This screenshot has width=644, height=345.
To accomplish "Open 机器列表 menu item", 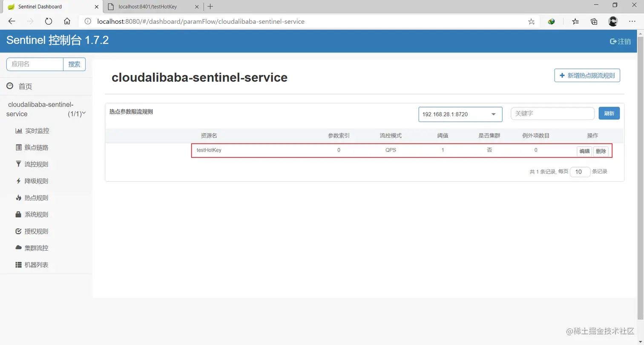I will click(32, 265).
